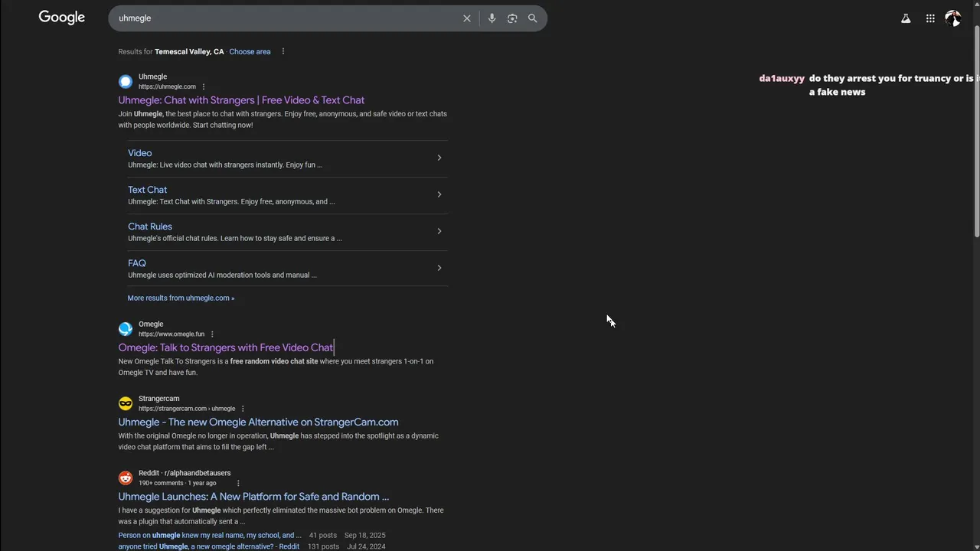
Task: Click the 'da1auxyy' chat username
Action: coord(782,78)
